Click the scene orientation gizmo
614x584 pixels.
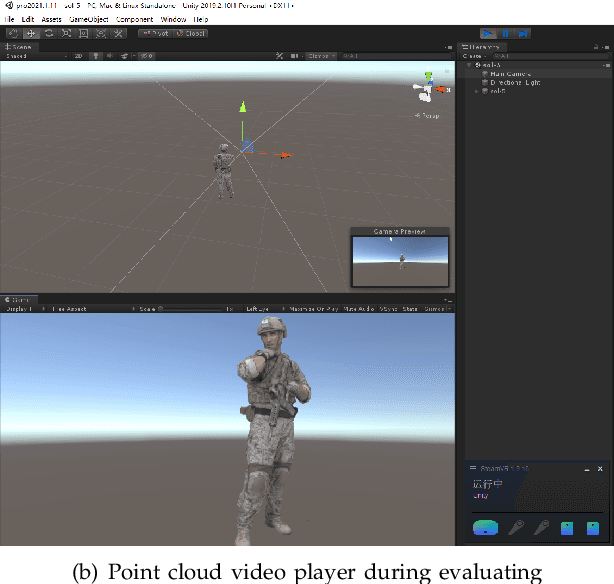tap(428, 89)
